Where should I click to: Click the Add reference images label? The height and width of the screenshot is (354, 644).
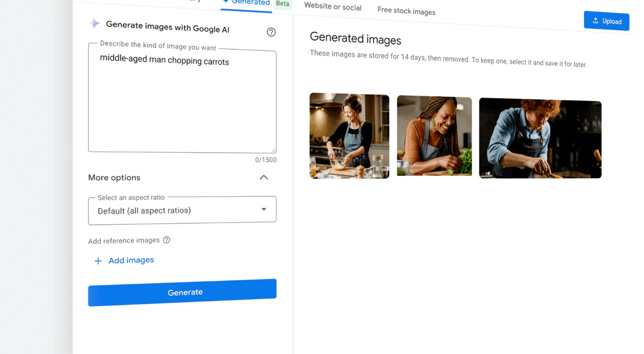(x=124, y=241)
